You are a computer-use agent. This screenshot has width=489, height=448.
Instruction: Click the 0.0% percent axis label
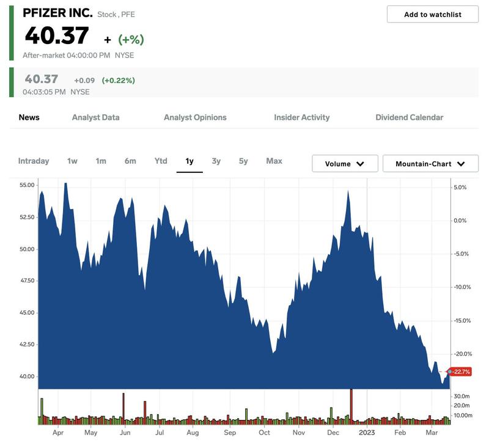pyautogui.click(x=460, y=221)
